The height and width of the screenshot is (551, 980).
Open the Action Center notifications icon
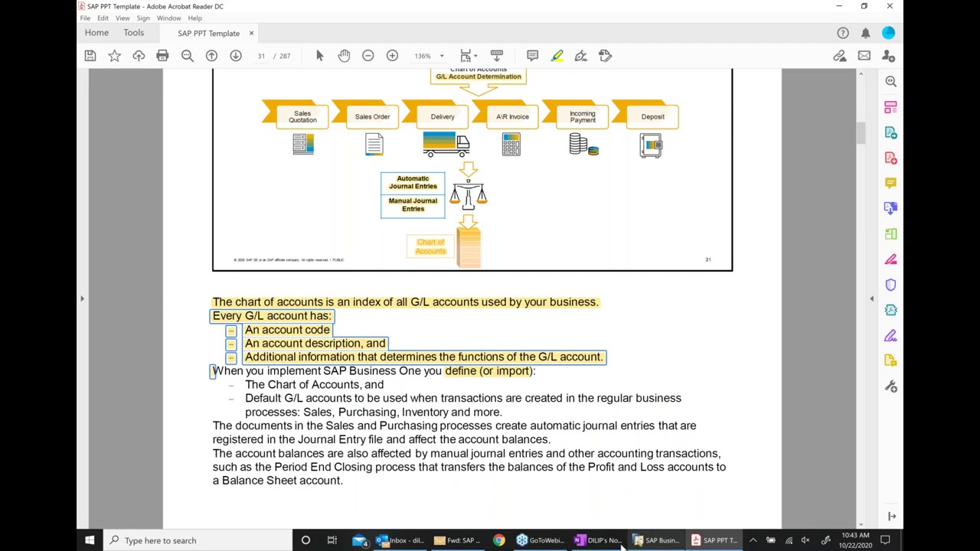point(886,540)
